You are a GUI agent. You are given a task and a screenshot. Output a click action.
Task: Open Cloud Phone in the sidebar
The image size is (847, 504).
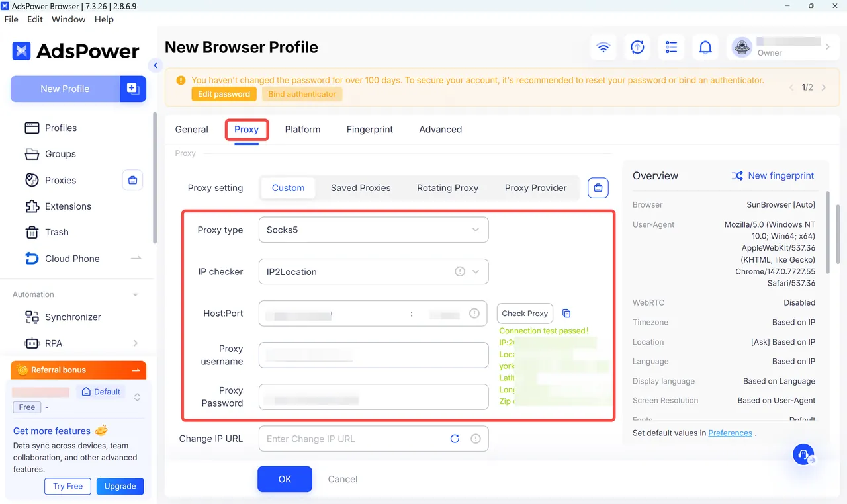72,259
